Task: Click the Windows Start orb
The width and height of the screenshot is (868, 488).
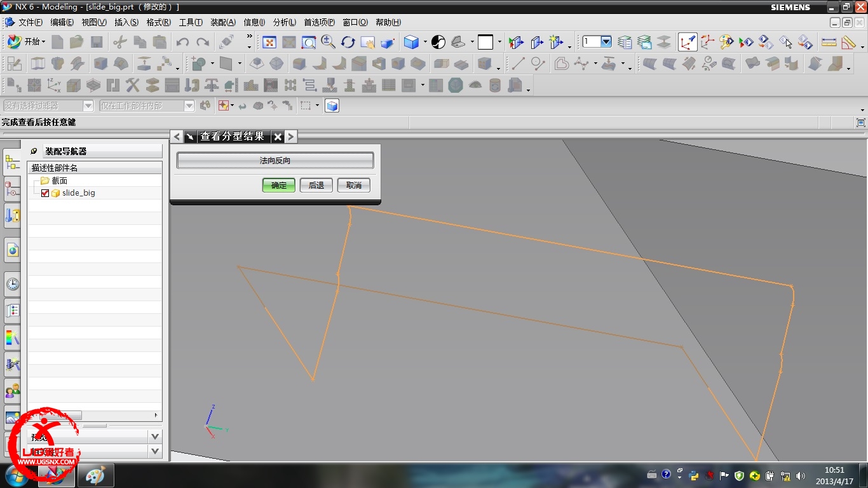Action: (17, 475)
